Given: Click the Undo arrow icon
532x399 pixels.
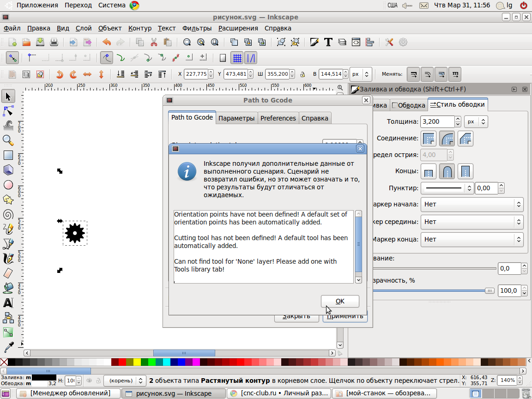Looking at the screenshot, I should [107, 42].
